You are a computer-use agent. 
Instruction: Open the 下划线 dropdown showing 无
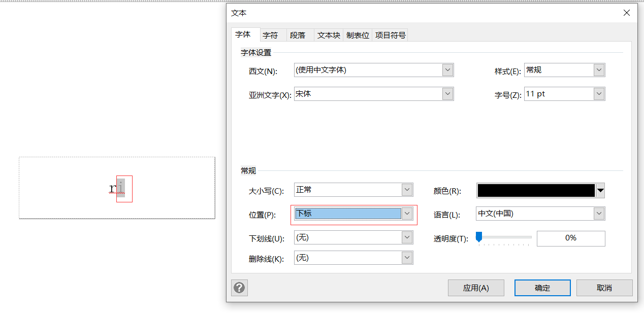tap(406, 237)
